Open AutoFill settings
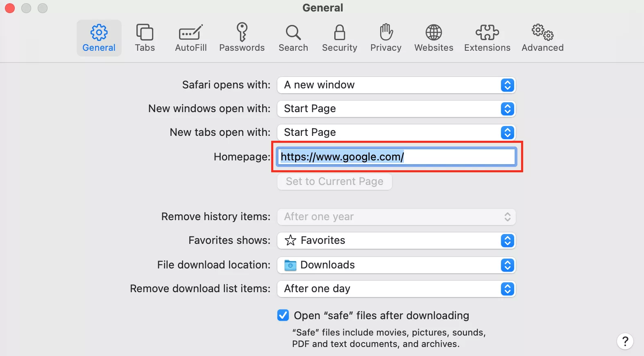Screen dimensions: 644x356 191,38
